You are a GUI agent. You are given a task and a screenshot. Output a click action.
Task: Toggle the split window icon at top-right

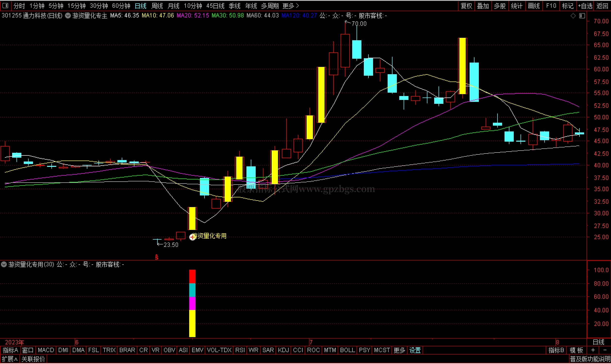(582, 16)
